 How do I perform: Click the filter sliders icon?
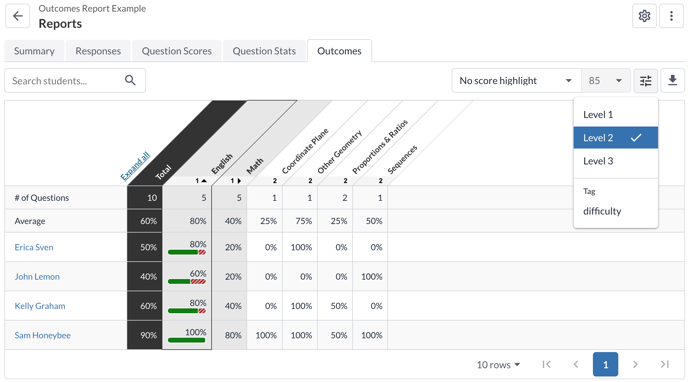pyautogui.click(x=645, y=81)
